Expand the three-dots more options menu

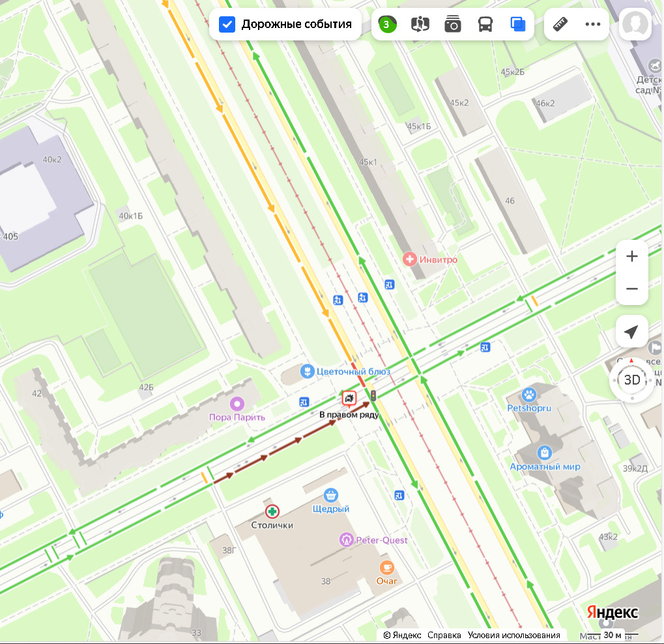click(x=592, y=25)
